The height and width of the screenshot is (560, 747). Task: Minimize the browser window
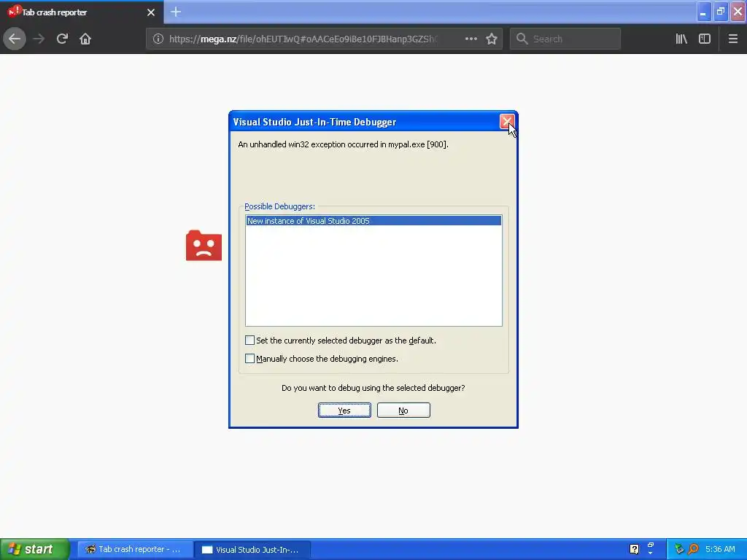703,12
